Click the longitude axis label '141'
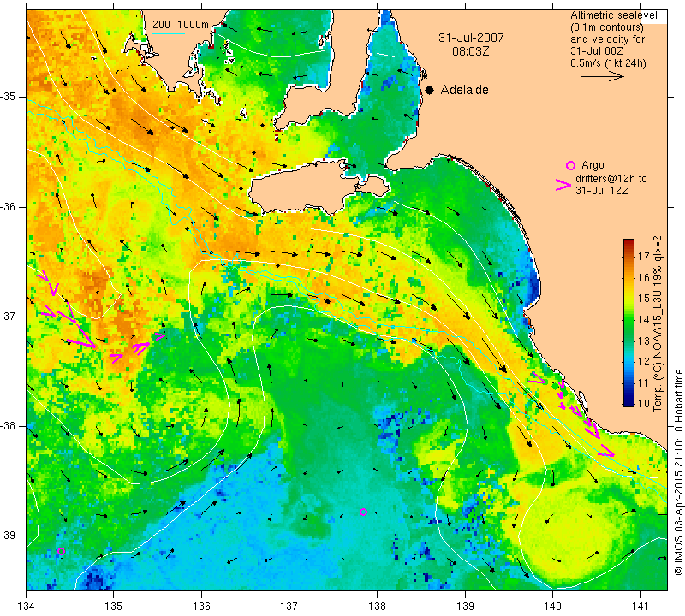The height and width of the screenshot is (616, 685). coord(640,607)
